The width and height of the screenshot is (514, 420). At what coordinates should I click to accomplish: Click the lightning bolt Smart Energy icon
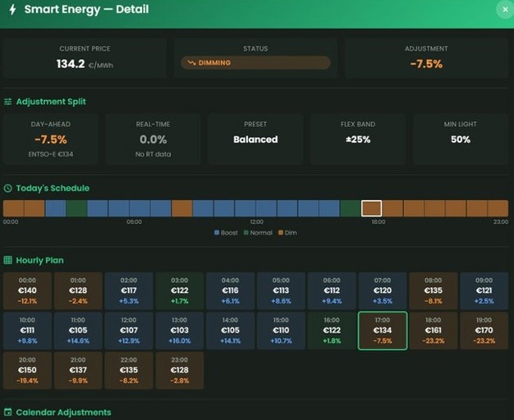pos(11,10)
